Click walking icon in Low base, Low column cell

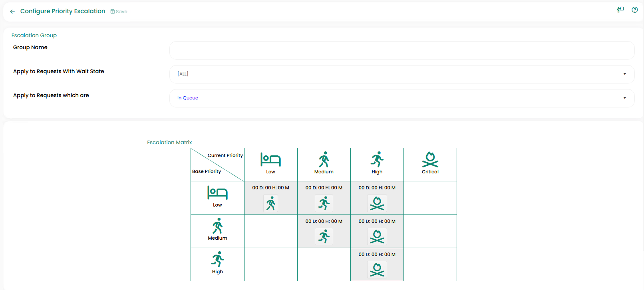[x=271, y=203]
